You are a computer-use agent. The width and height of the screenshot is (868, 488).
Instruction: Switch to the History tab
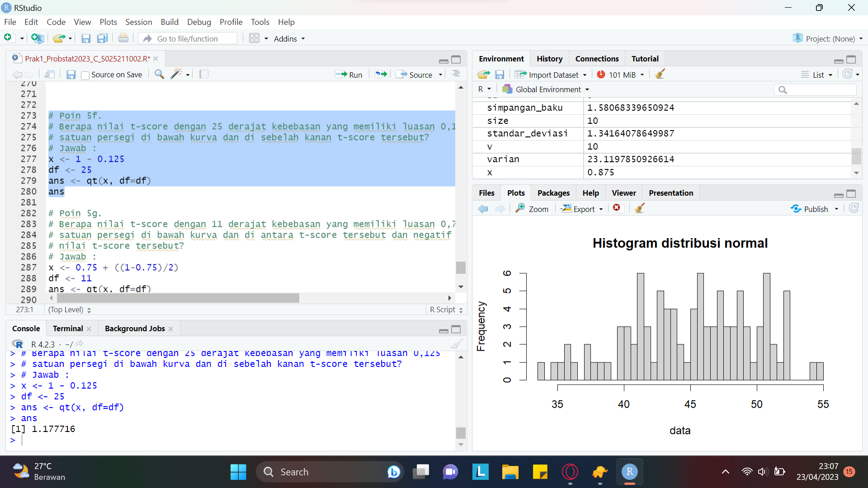pyautogui.click(x=549, y=58)
